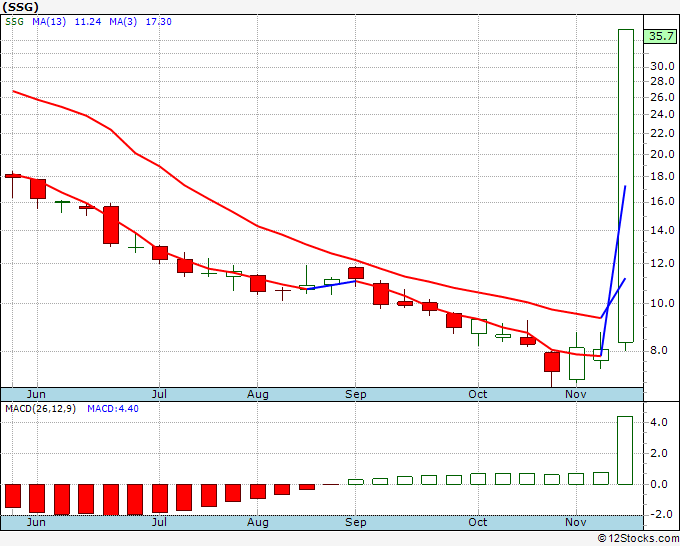
Task: Click the 2.0 MACD axis label
Action: pos(659,454)
